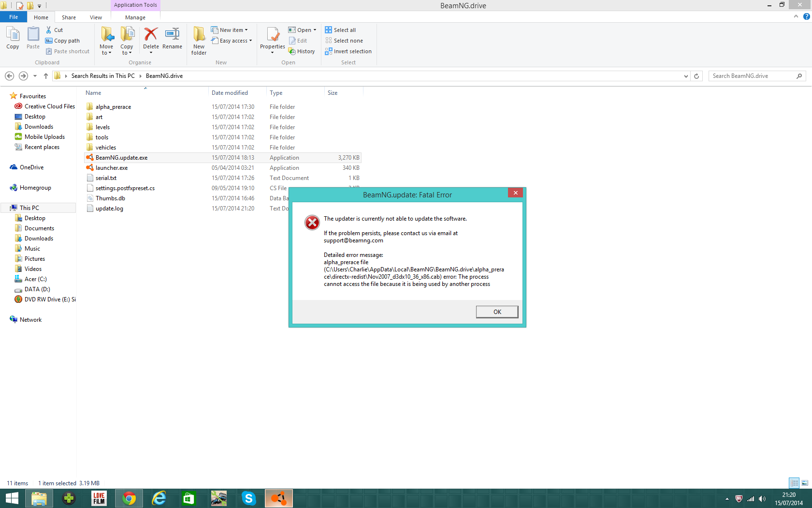Screen dimensions: 812x508
Task: Switch to the View ribbon tab
Action: [x=96, y=17]
